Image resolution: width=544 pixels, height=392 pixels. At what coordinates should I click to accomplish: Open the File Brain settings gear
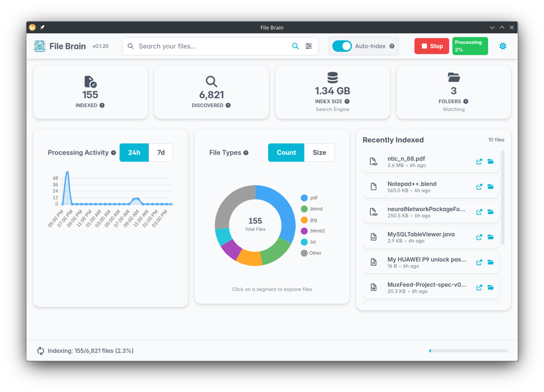502,46
